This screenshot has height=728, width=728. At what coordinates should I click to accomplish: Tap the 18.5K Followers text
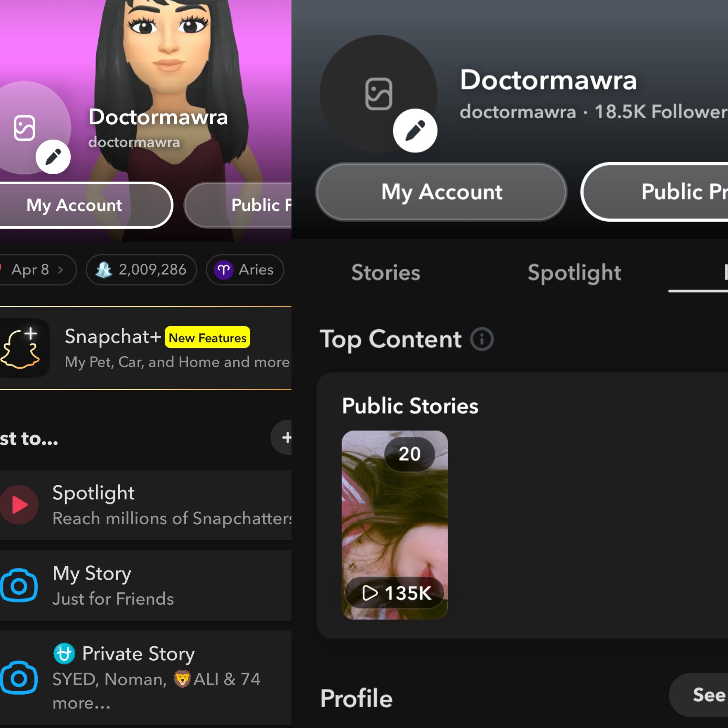point(661,111)
